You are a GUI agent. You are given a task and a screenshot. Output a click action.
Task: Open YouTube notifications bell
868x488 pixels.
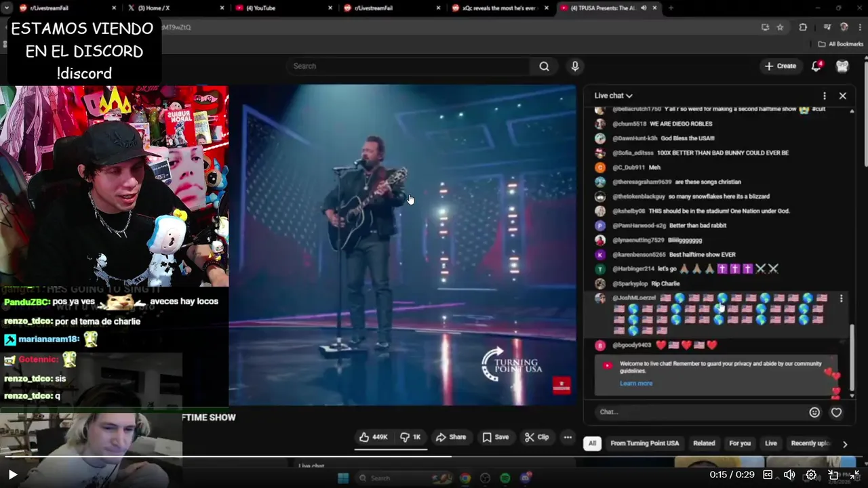[x=816, y=66]
